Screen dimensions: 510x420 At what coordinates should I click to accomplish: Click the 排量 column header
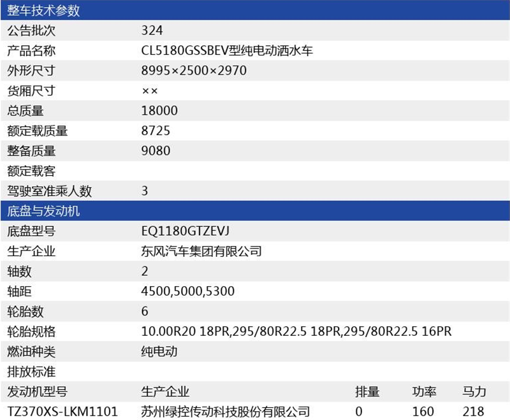point(367,391)
